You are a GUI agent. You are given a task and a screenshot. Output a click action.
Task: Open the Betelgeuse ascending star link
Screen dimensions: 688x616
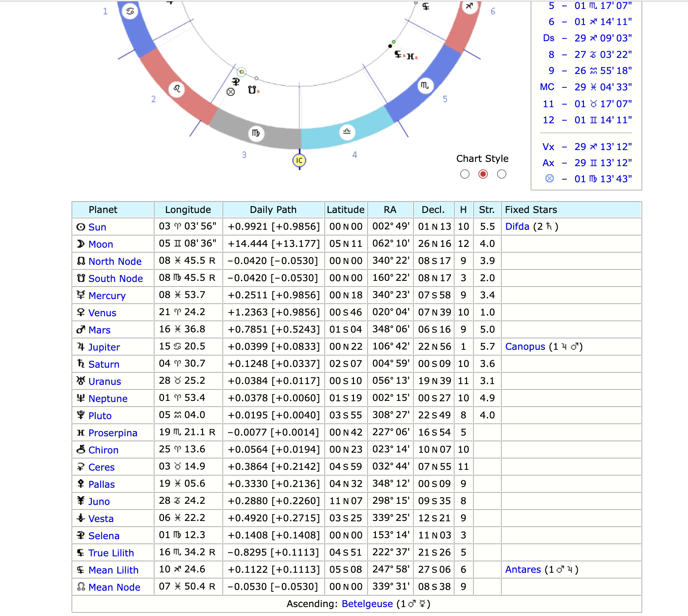(367, 604)
